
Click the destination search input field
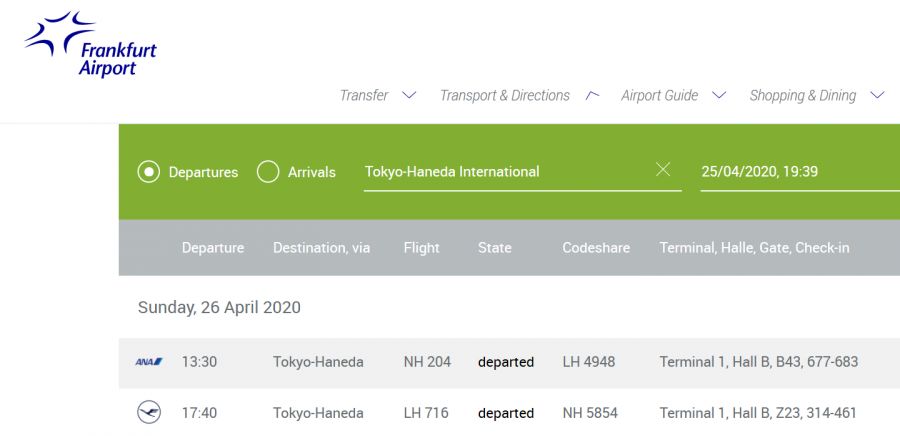(500, 172)
